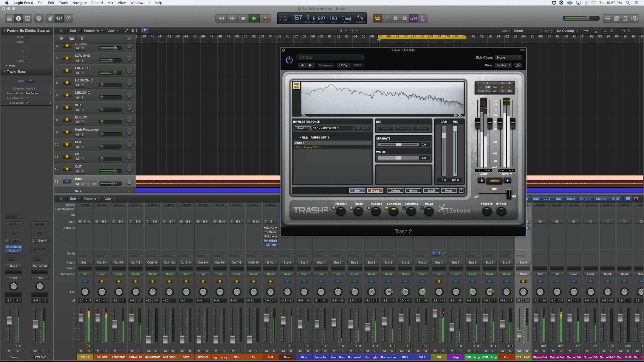This screenshot has width=644, height=362.
Task: Click the link icon in plugin header
Action: coord(518,65)
